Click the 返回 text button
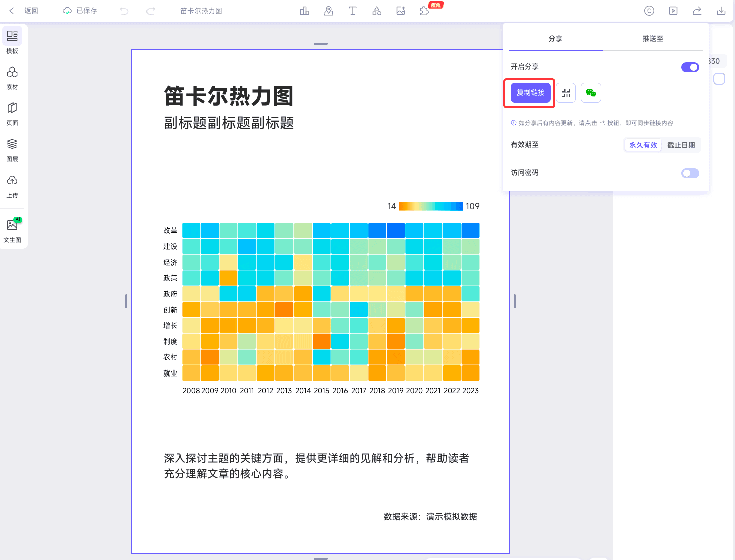The width and height of the screenshot is (735, 560). (x=31, y=11)
